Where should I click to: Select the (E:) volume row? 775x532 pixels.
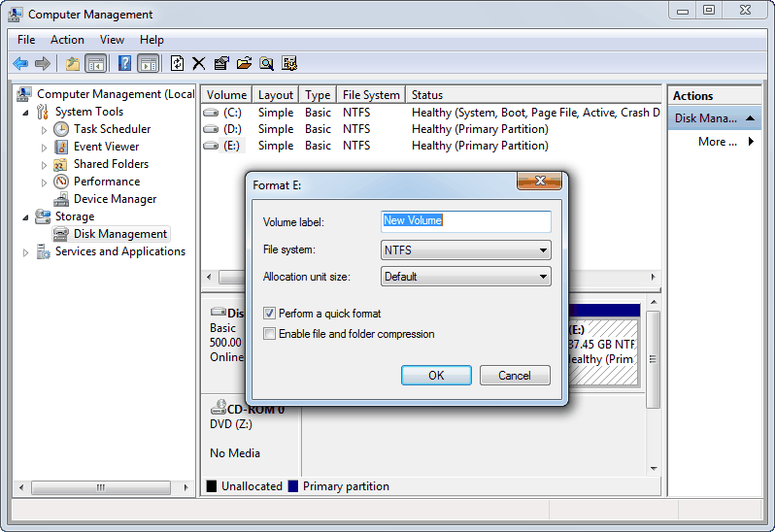430,146
